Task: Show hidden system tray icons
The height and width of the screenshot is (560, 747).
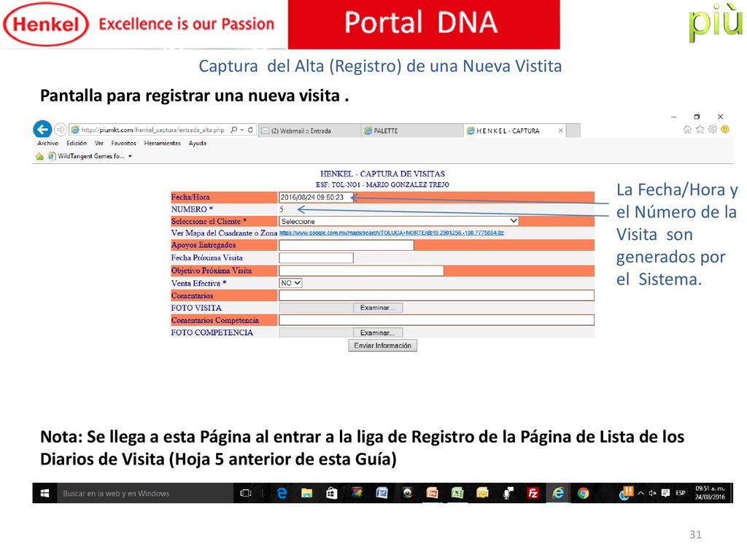Action: click(640, 494)
